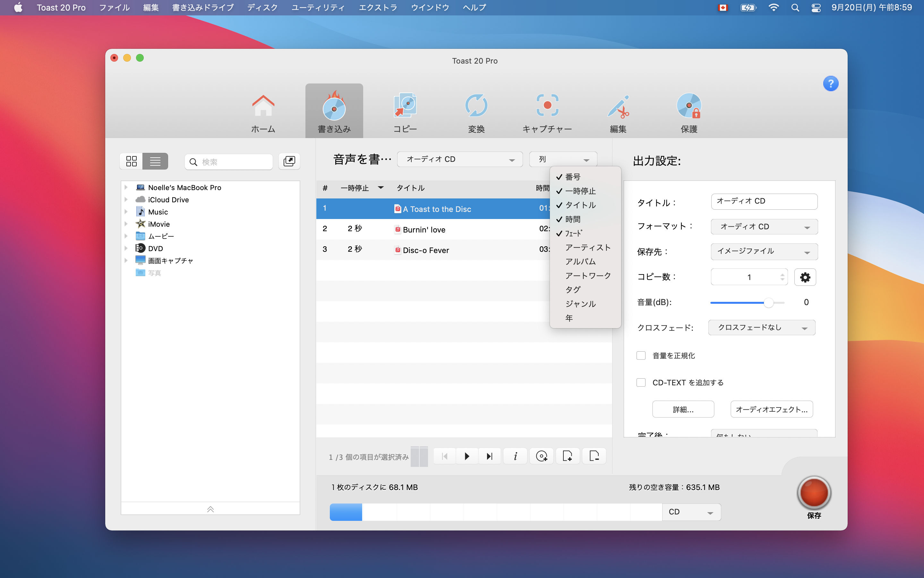924x578 pixels.
Task: Uncheck the ﾌｪｰﾄﾞ column option
Action: pos(585,233)
